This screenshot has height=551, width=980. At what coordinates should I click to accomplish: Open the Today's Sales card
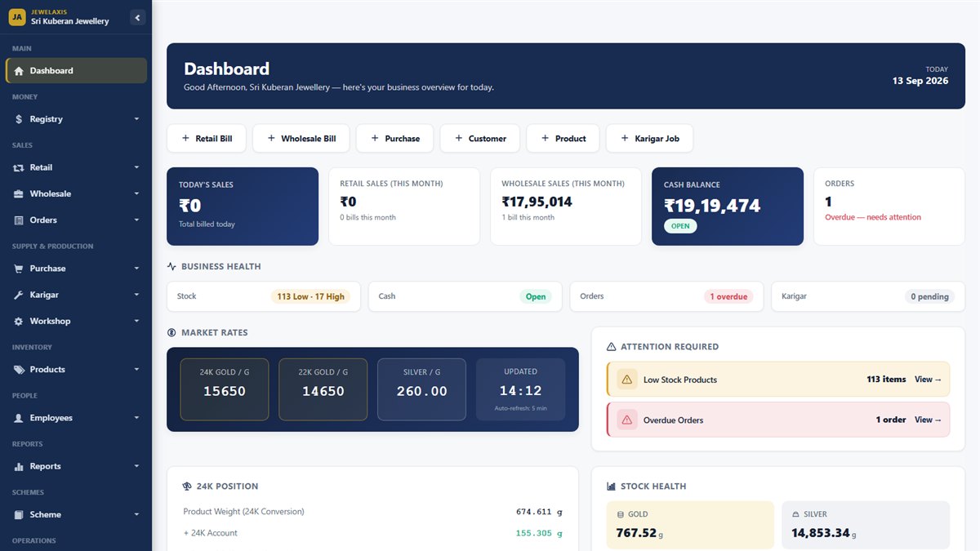[243, 207]
